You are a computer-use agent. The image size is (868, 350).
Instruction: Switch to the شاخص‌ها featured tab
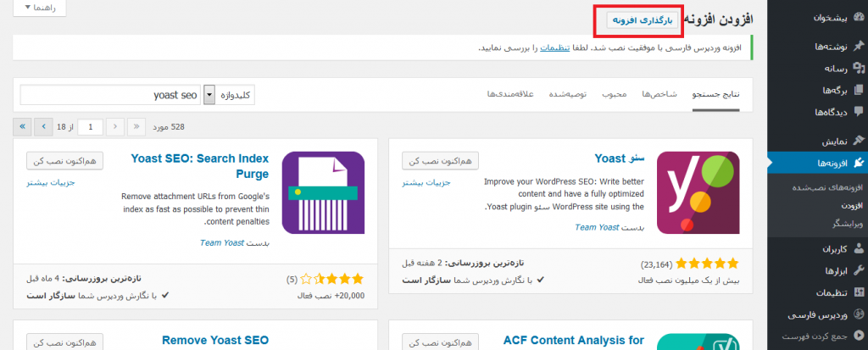(x=659, y=94)
